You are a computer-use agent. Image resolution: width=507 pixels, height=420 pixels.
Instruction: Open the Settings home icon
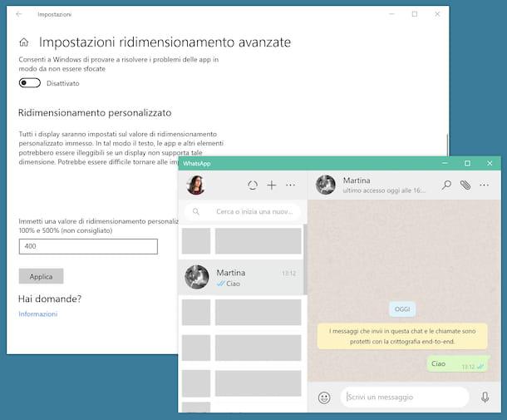click(x=24, y=42)
